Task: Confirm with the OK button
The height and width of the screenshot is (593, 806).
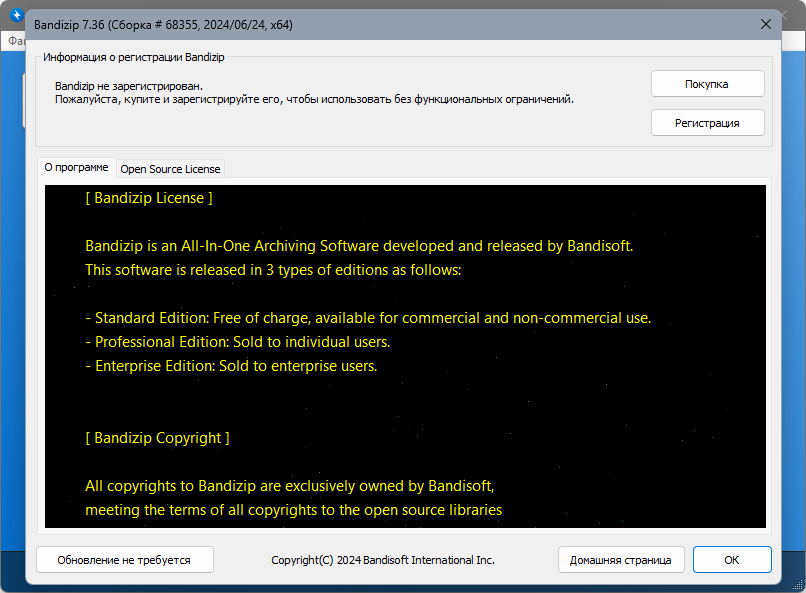Action: click(x=731, y=560)
